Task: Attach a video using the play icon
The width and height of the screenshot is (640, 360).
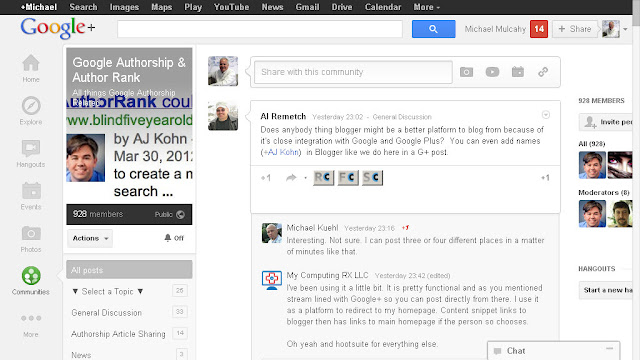Action: pos(492,72)
